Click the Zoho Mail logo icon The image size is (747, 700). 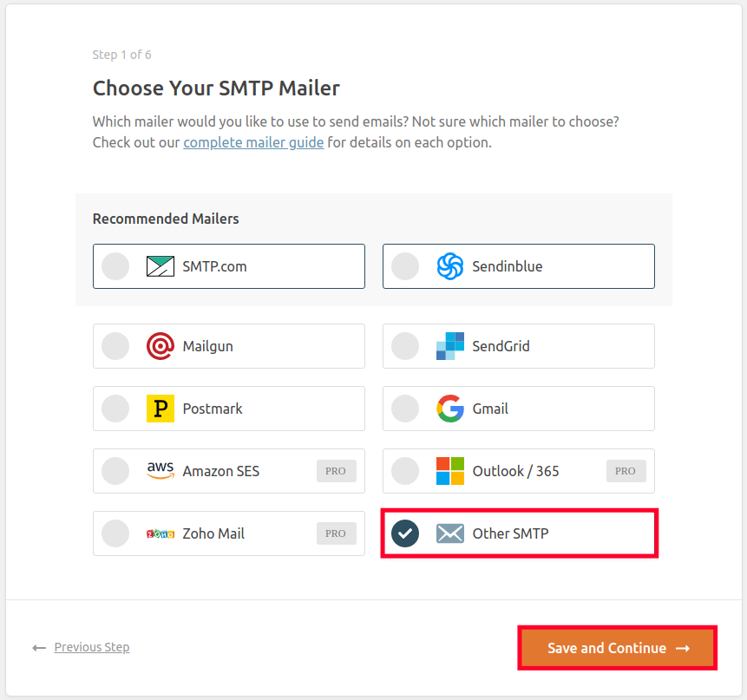coord(161,533)
